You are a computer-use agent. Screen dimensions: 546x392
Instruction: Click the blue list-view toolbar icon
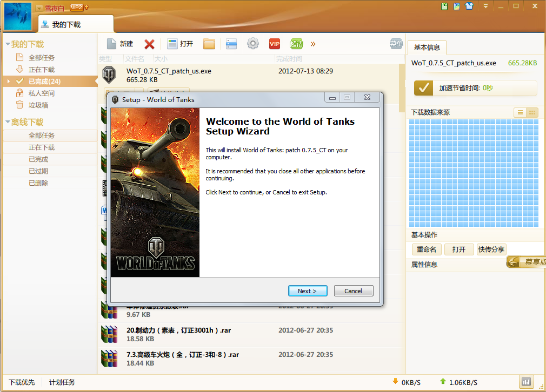[x=231, y=44]
